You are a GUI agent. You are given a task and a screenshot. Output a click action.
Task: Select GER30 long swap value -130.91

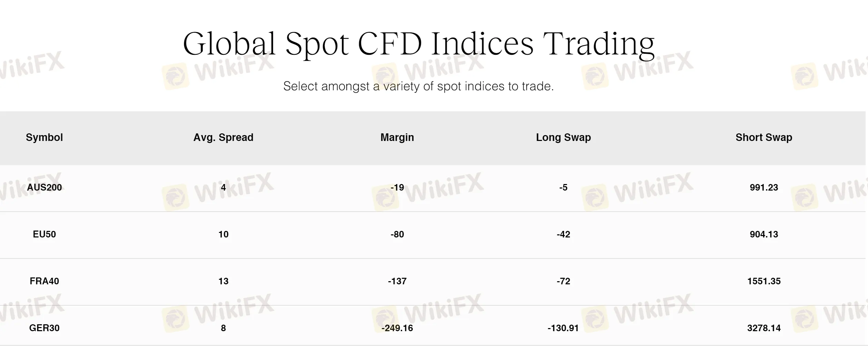click(563, 328)
